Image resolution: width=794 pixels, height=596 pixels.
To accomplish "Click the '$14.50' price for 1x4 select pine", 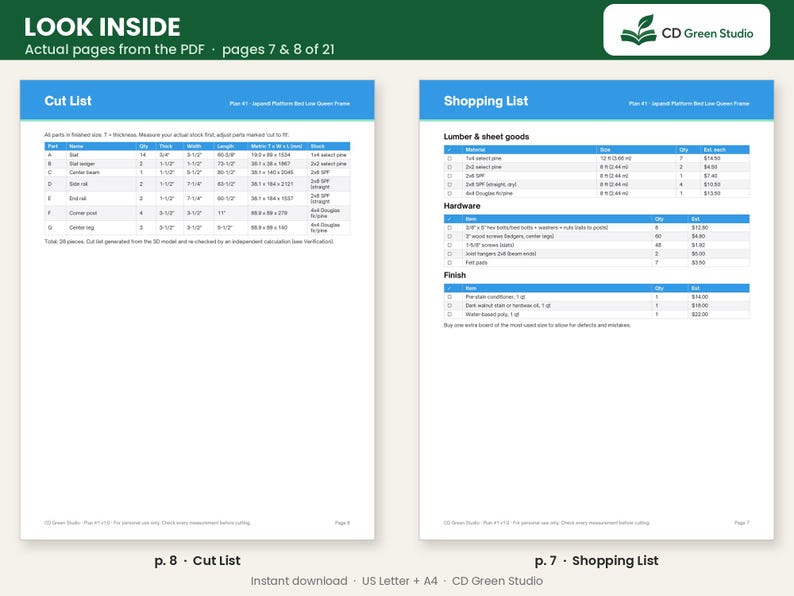I will (712, 158).
